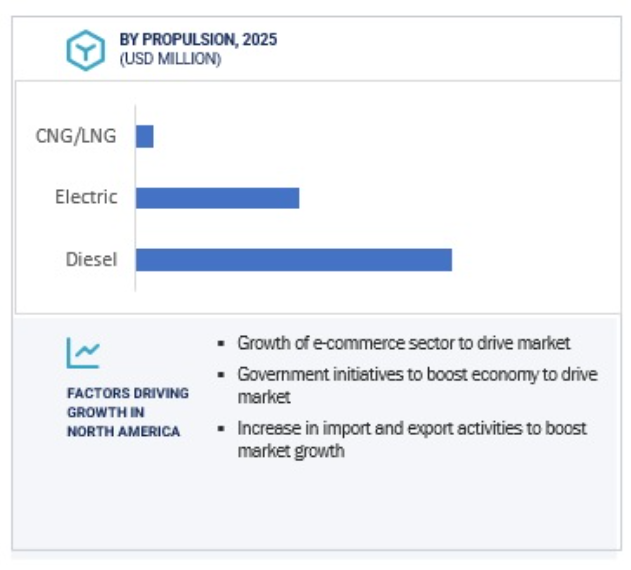Click the Diesel axis label
Image resolution: width=631 pixels, height=570 pixels.
tap(91, 260)
